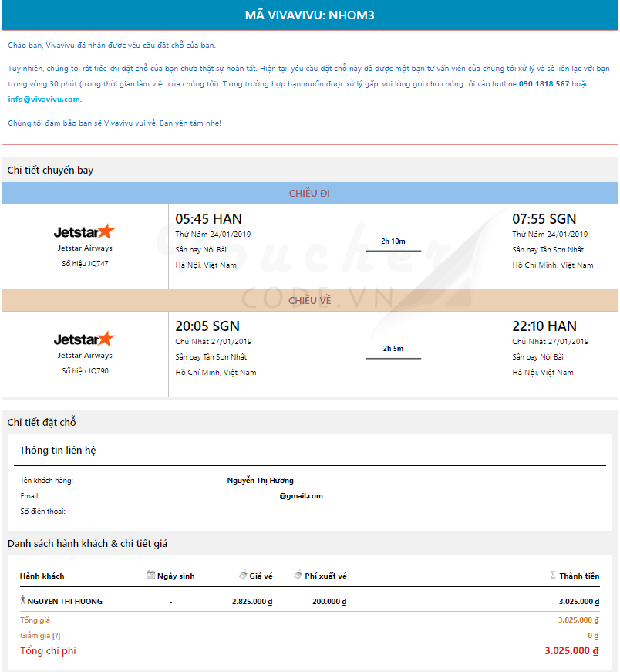
Task: Click the 2h 10m flight duration label
Action: coord(393,241)
